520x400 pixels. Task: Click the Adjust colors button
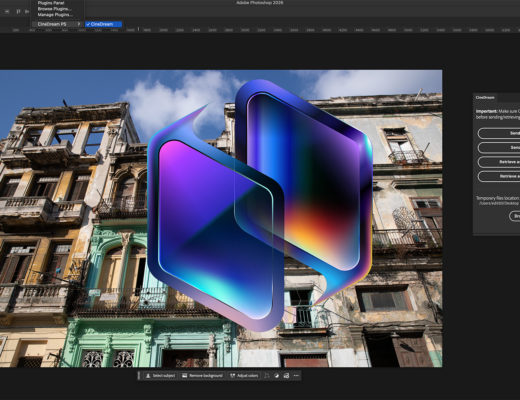point(244,376)
